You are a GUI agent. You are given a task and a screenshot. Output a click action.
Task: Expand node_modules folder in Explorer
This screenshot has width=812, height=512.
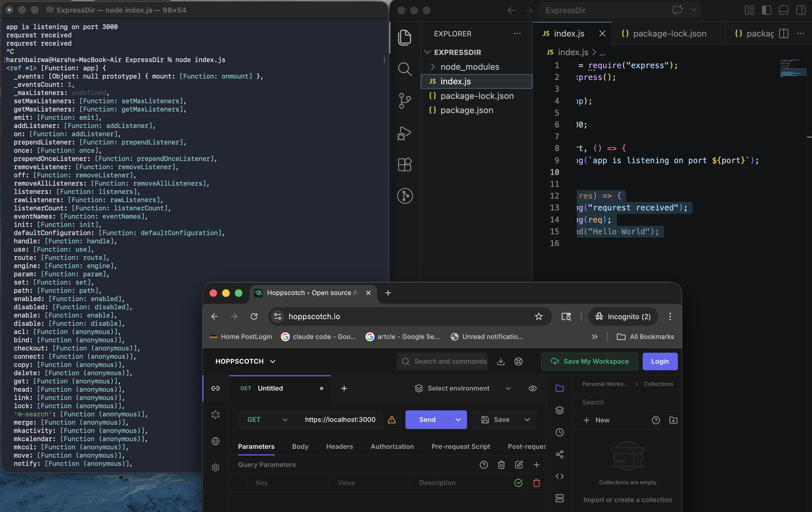pos(469,67)
